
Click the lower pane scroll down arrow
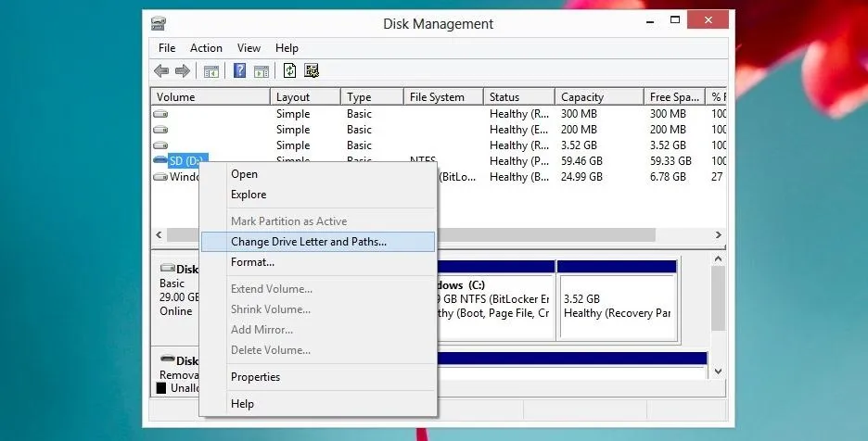pyautogui.click(x=718, y=372)
